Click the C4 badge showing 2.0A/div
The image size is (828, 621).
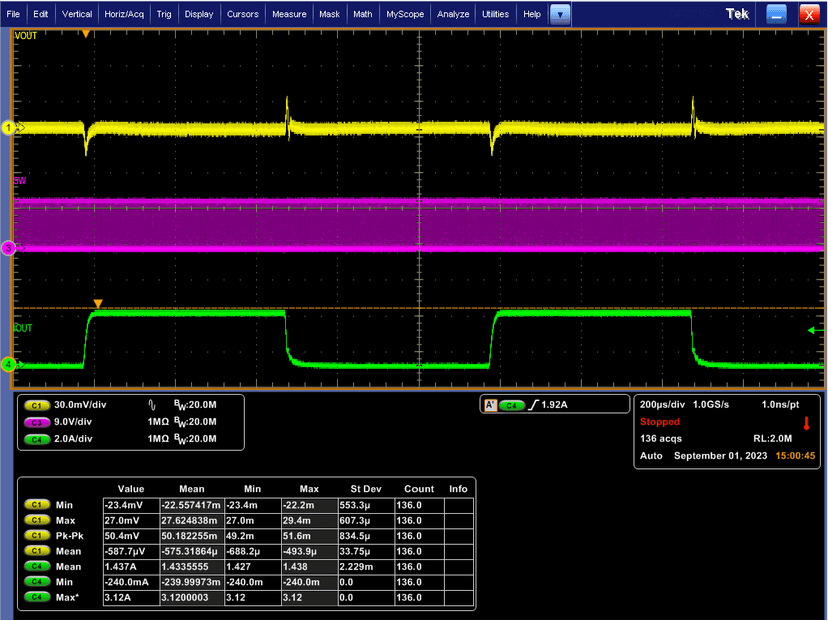[x=37, y=437]
